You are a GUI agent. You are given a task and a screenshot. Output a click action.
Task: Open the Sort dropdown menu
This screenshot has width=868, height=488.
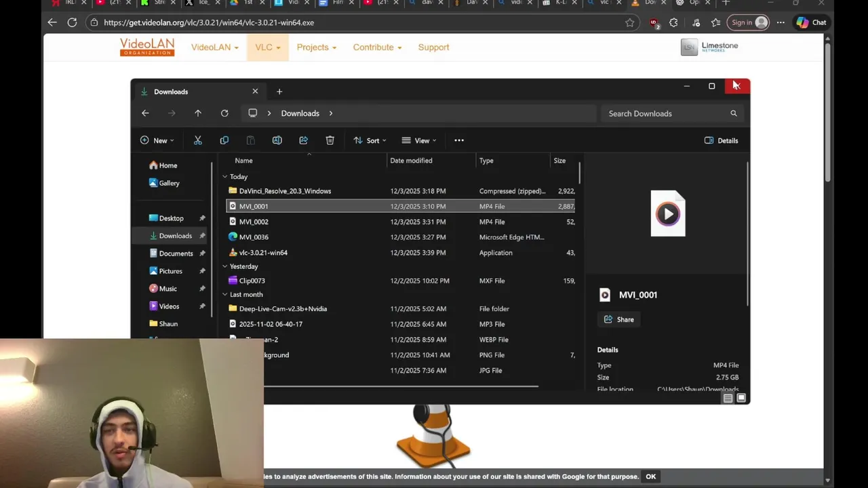[x=370, y=140]
